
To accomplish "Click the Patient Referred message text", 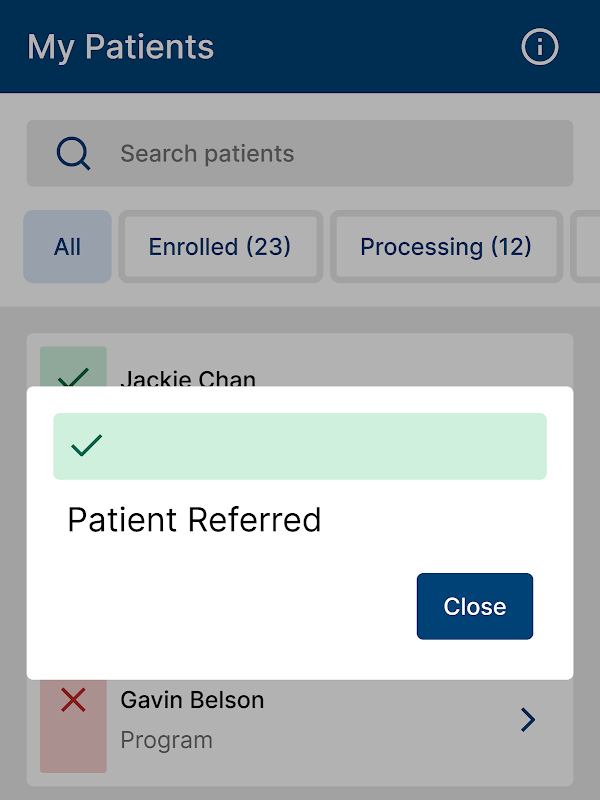I will point(194,520).
